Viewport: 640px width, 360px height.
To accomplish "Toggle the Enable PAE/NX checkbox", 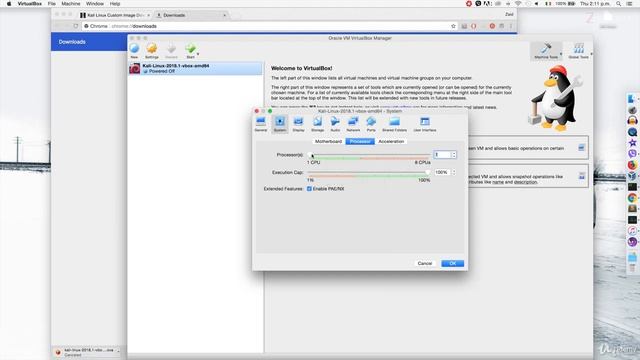I will (309, 189).
